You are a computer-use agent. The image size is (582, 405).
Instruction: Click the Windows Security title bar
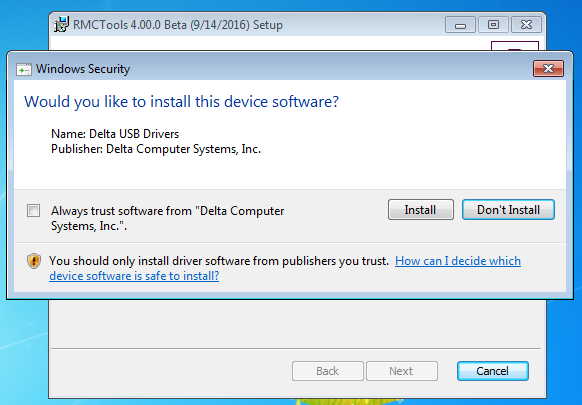pos(275,69)
